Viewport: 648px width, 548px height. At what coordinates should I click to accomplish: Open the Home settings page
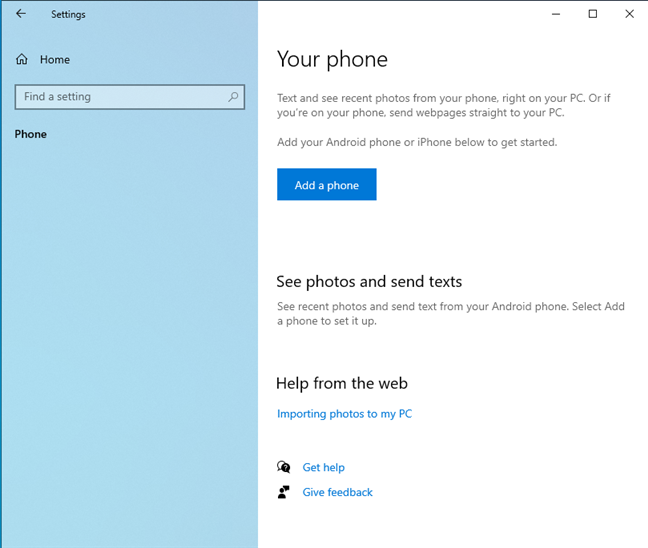pyautogui.click(x=43, y=60)
